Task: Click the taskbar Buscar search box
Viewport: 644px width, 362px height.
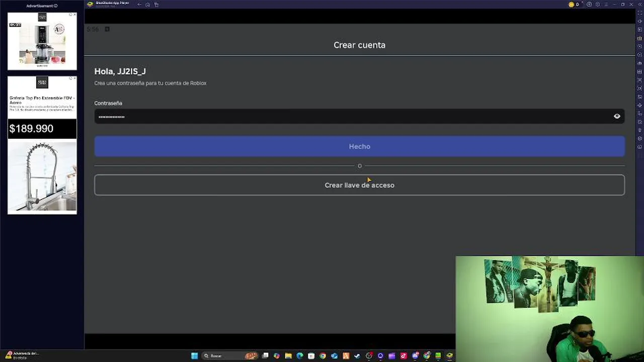Action: 230,356
